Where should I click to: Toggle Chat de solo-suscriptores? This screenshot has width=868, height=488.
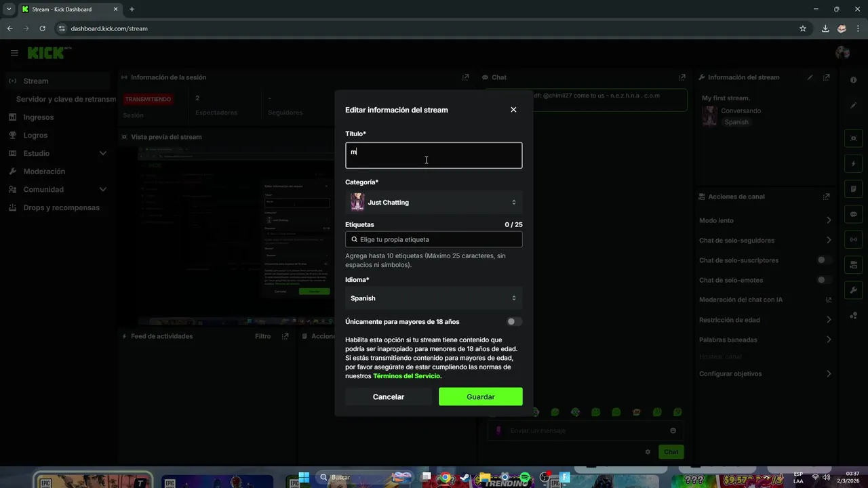824,260
